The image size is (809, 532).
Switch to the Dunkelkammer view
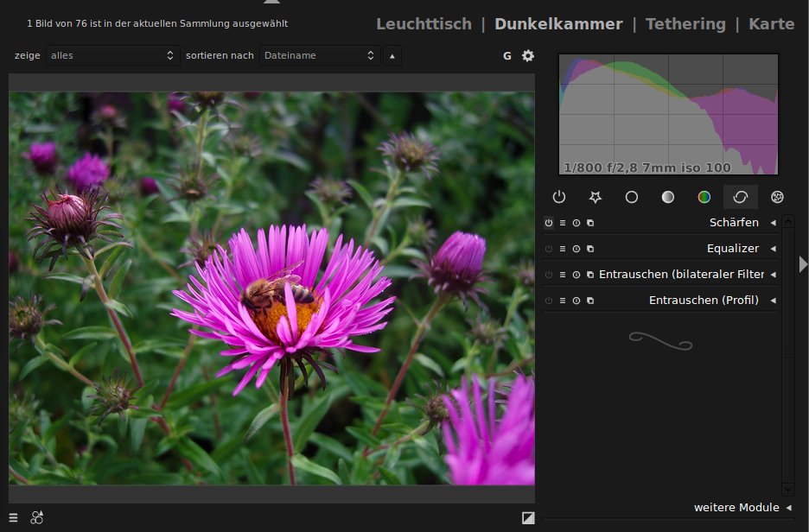coord(558,23)
